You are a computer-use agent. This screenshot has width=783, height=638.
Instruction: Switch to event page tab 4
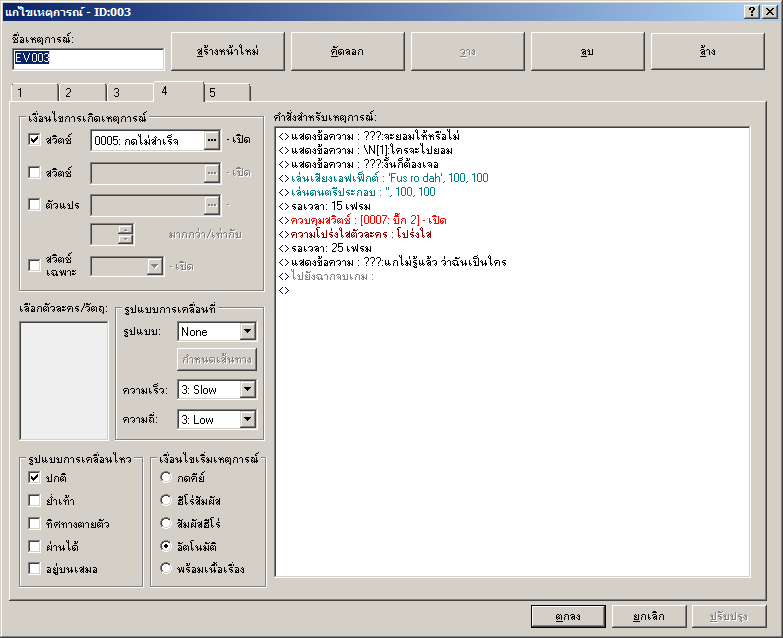tap(179, 91)
